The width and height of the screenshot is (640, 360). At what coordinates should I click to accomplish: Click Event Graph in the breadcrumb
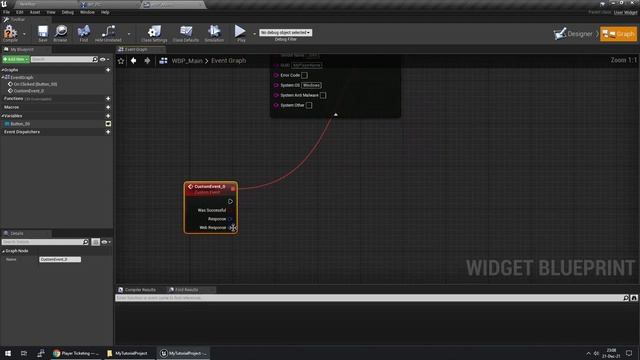point(229,60)
